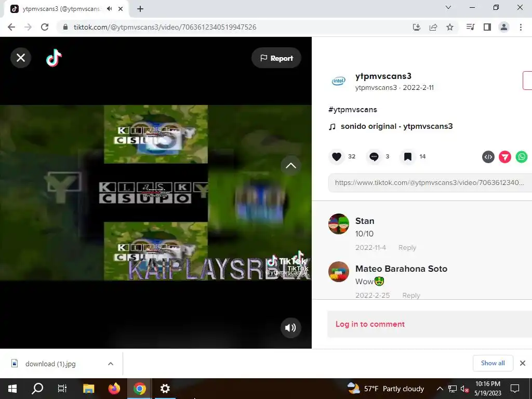The height and width of the screenshot is (399, 532).
Task: Close the TikTok video viewer
Action: [21, 58]
